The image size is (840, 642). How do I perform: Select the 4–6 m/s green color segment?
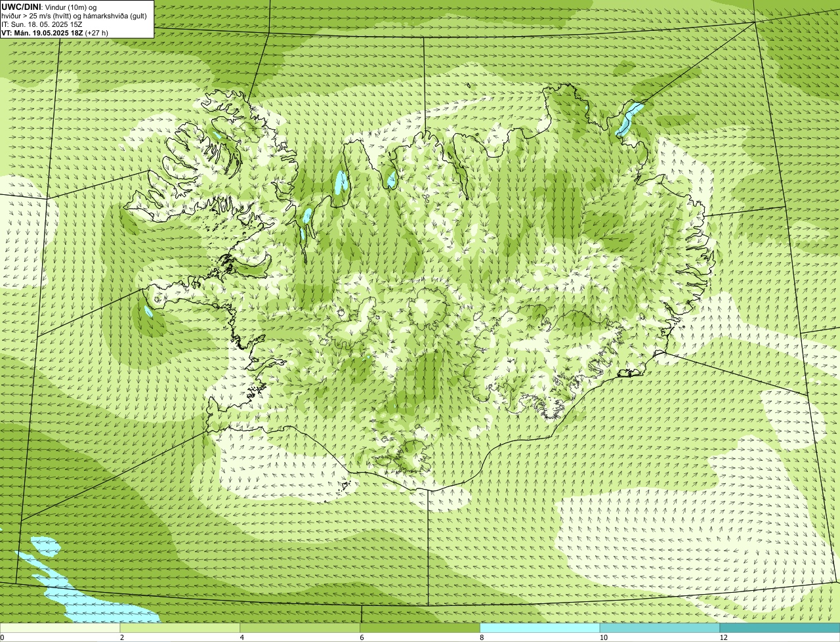300,628
